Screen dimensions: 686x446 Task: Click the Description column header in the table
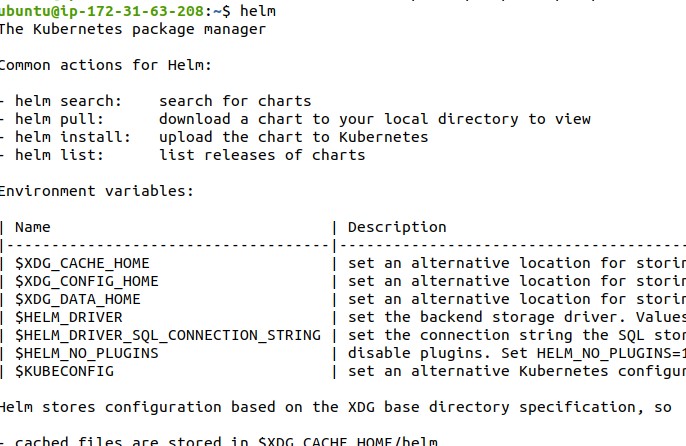tap(397, 227)
